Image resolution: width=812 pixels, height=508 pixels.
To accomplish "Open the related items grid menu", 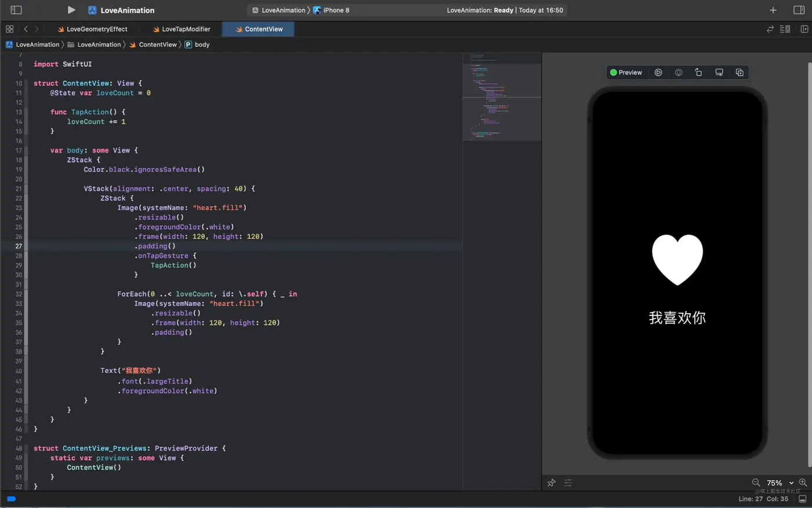I will pyautogui.click(x=9, y=29).
